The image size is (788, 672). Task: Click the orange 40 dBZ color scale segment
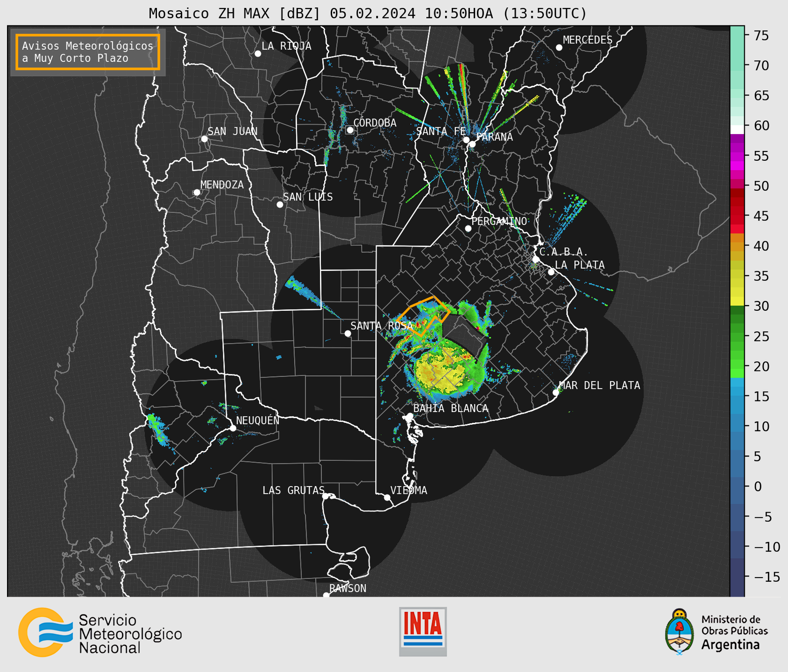[738, 246]
